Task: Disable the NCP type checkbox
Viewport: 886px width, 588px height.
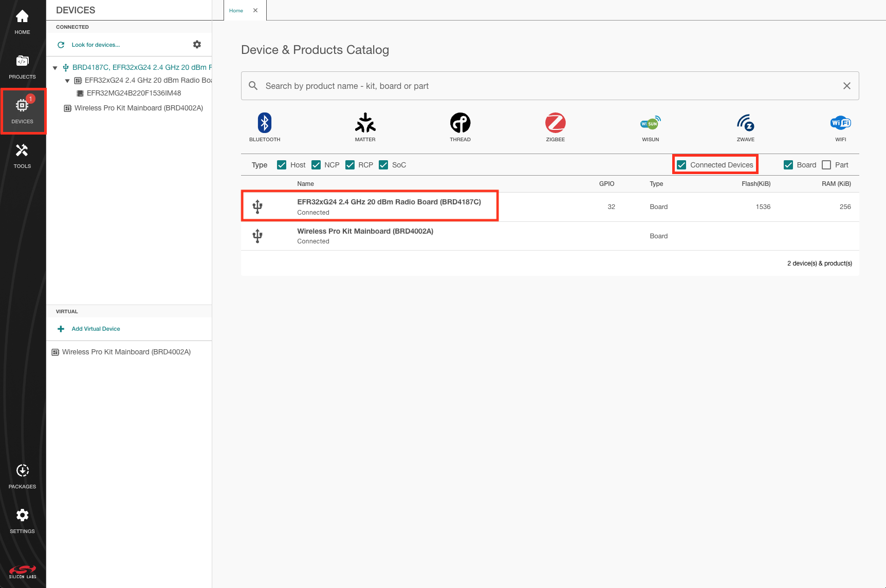Action: tap(316, 165)
